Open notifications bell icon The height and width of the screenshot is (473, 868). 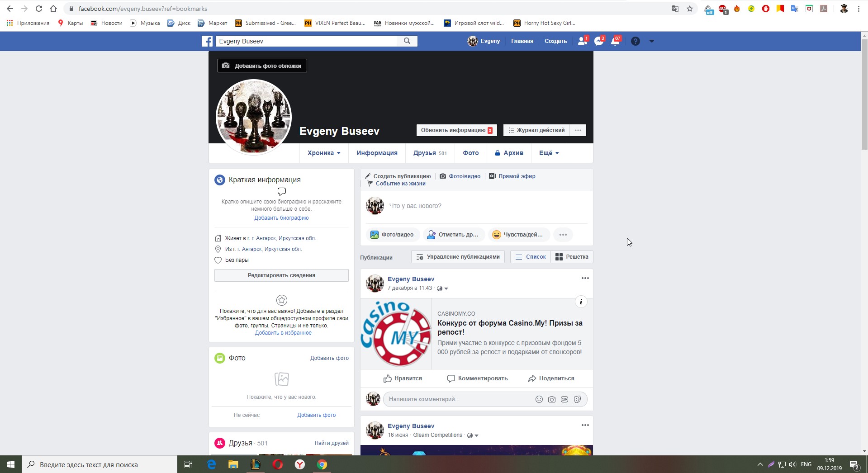(x=616, y=41)
